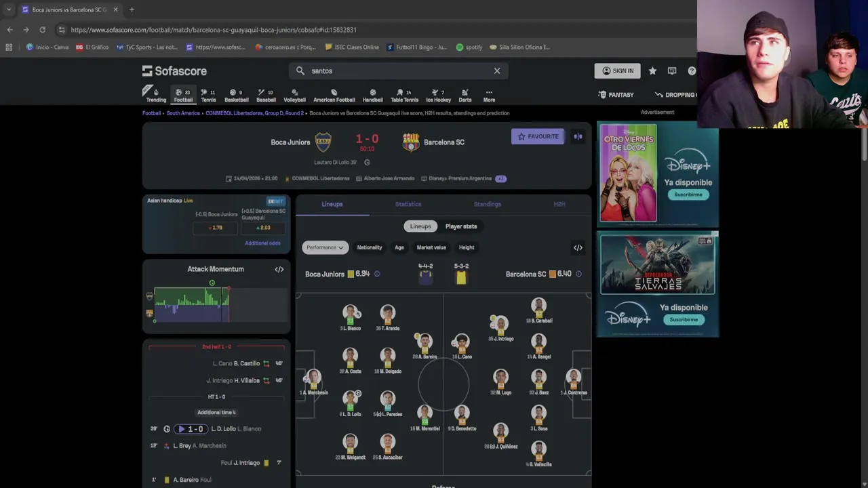Expand the More sports menu
868x488 pixels.
tap(489, 95)
